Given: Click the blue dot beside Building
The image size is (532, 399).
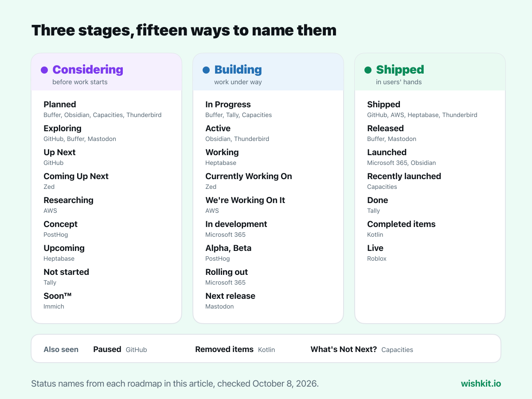Looking at the screenshot, I should (206, 70).
